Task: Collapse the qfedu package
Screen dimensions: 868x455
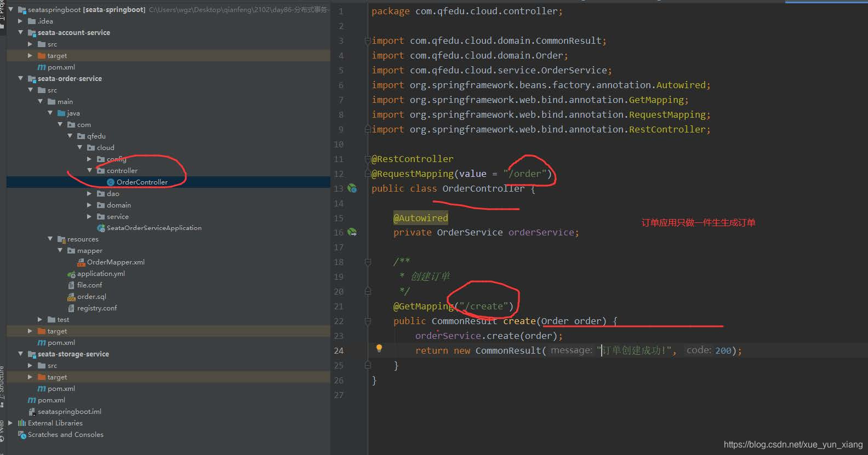Action: coord(70,136)
